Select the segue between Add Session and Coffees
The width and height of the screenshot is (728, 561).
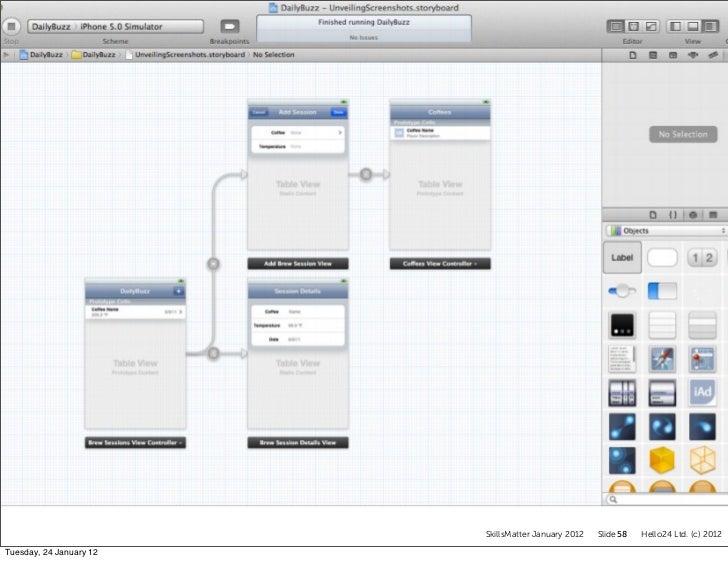[366, 175]
